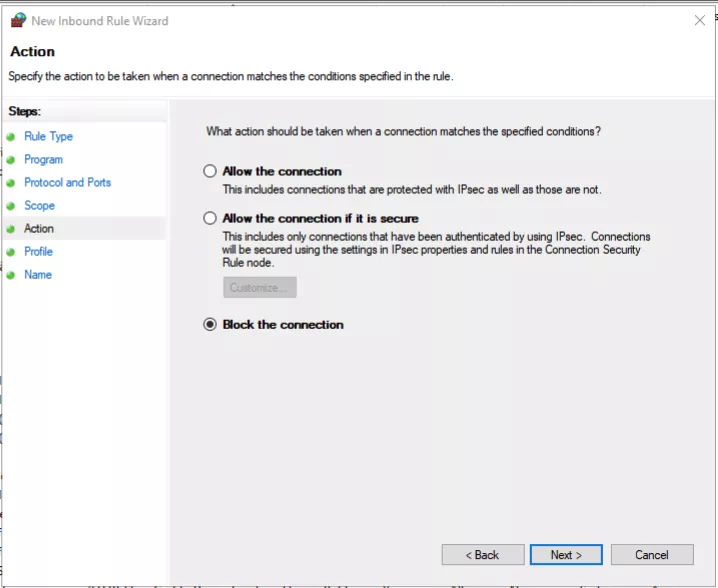Click the green bullet beside Scope
Viewport: 718px width, 588px height.
click(x=11, y=206)
